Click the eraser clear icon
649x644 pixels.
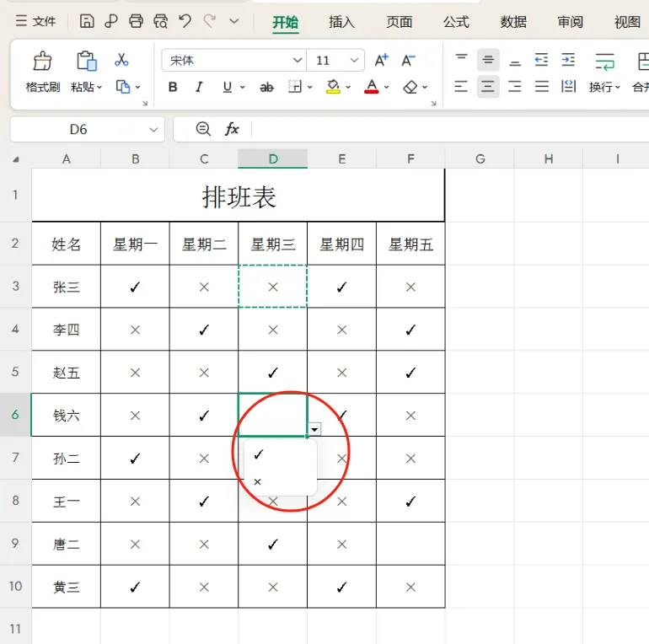[x=410, y=87]
